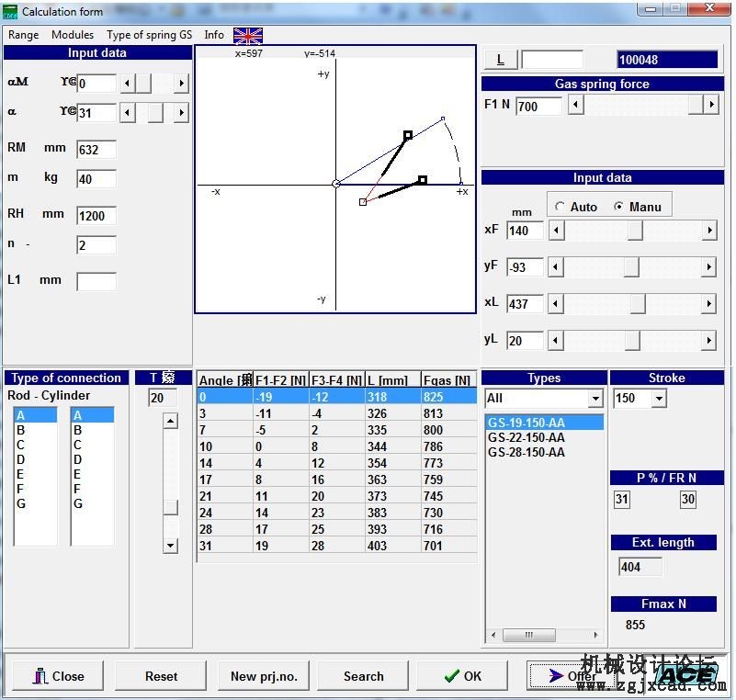Click the F1 N force slider thumb
Viewport: 736px width, 700px height.
(x=696, y=104)
